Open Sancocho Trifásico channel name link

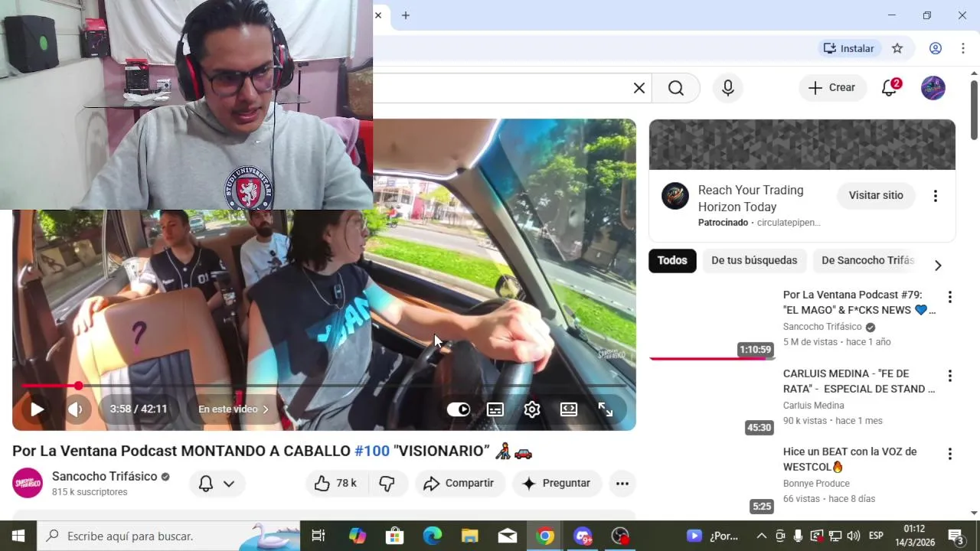click(104, 476)
